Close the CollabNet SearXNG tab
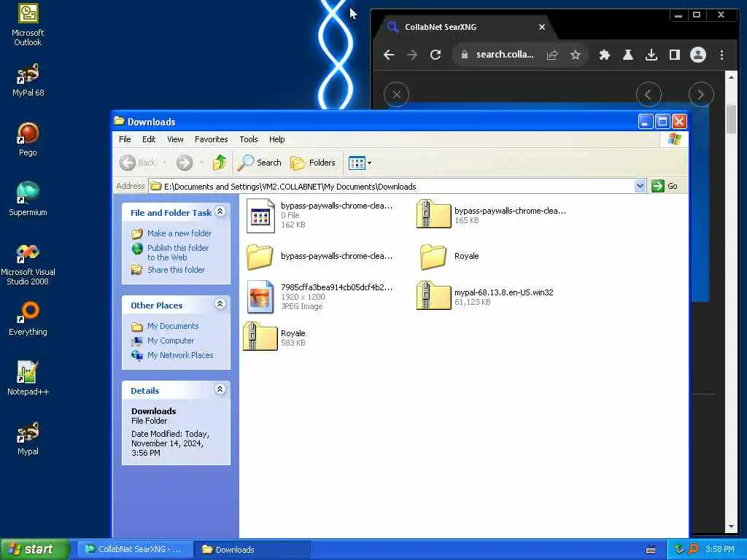 [542, 27]
